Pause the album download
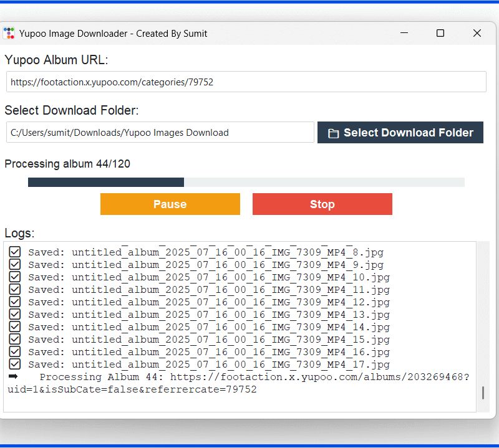 (x=170, y=204)
